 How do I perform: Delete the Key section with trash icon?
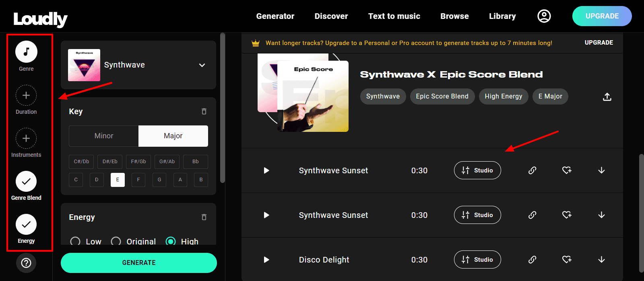point(204,111)
